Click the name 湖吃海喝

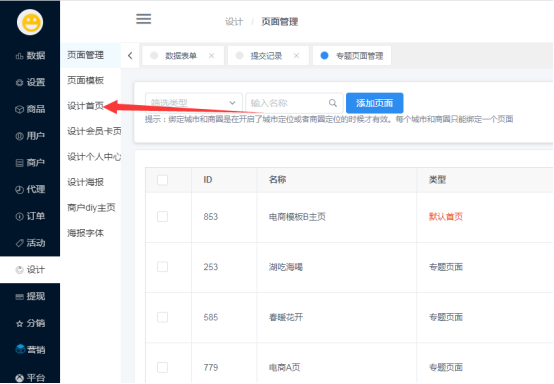tap(286, 267)
